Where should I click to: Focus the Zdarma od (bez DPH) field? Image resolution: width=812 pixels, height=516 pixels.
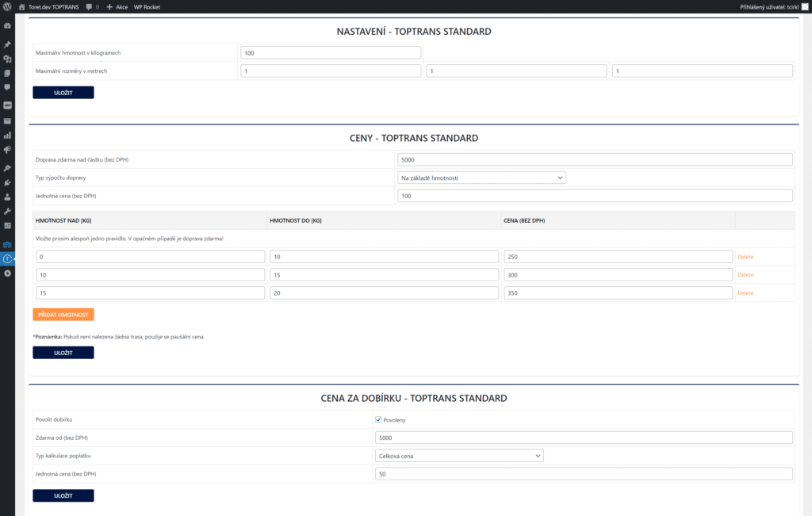coord(584,438)
